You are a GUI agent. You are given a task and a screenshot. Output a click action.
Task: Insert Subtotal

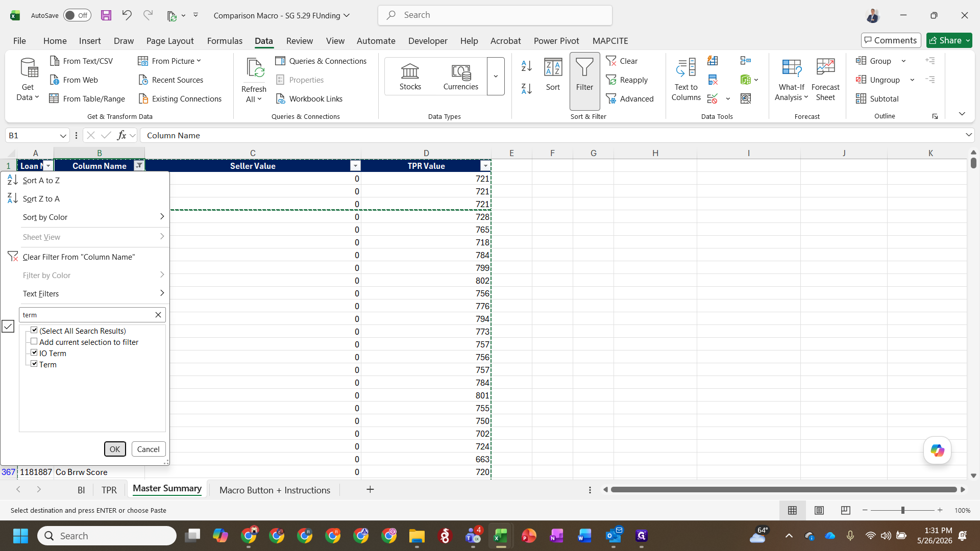pos(877,98)
